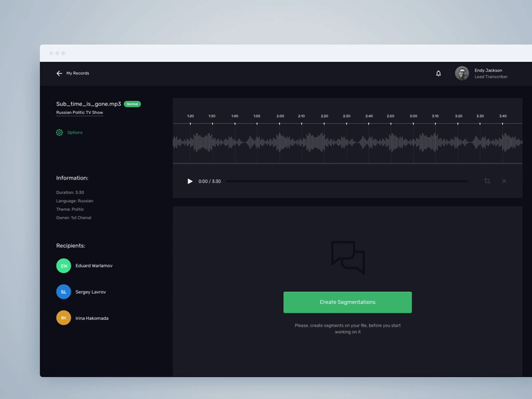Viewport: 532px width, 399px height.
Task: Click the Options gear icon
Action: [x=59, y=132]
